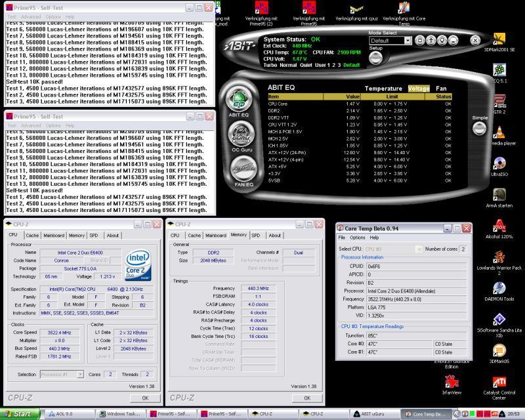Viewport: 525px width, 420px height.
Task: Click the system tray clock showing 20:53
Action: 514,414
